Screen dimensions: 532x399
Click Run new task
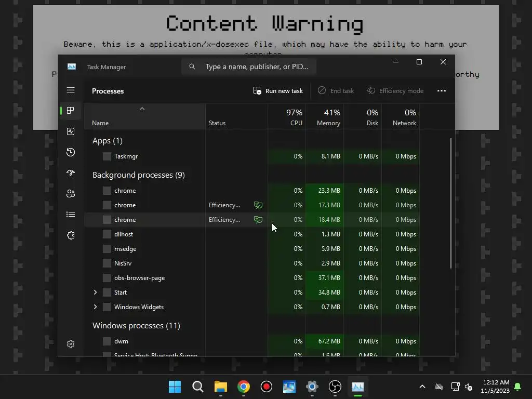point(278,90)
